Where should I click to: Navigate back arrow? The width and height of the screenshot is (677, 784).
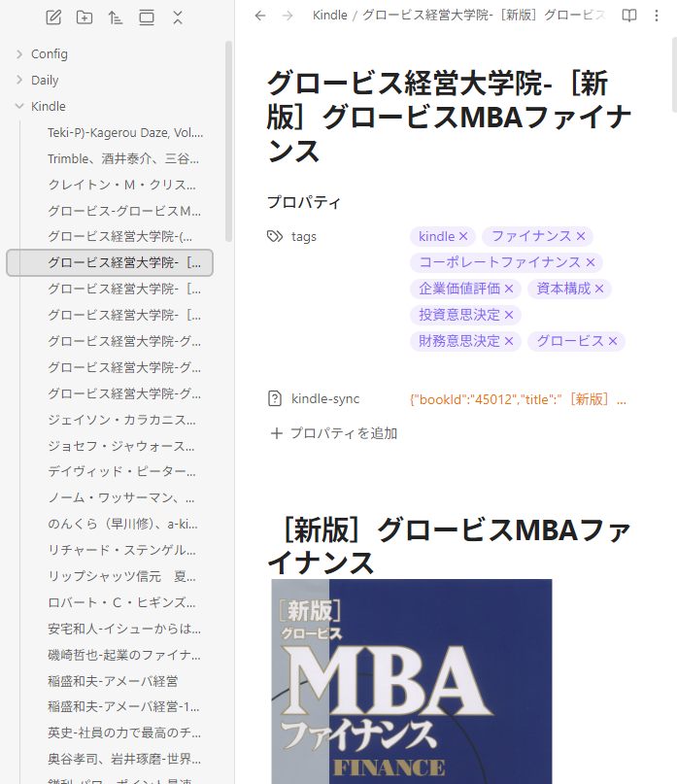click(260, 16)
